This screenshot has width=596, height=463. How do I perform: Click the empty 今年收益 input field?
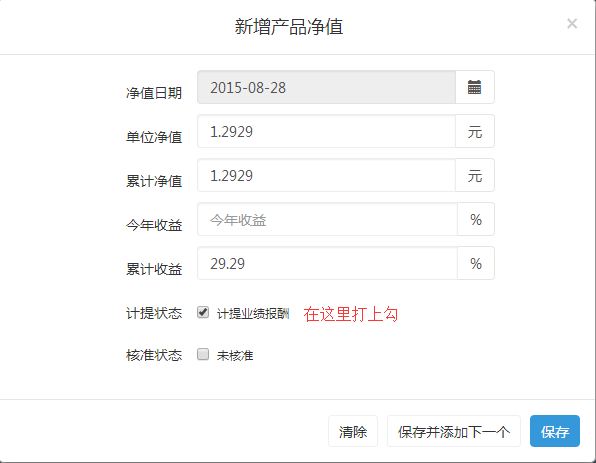coord(327,219)
